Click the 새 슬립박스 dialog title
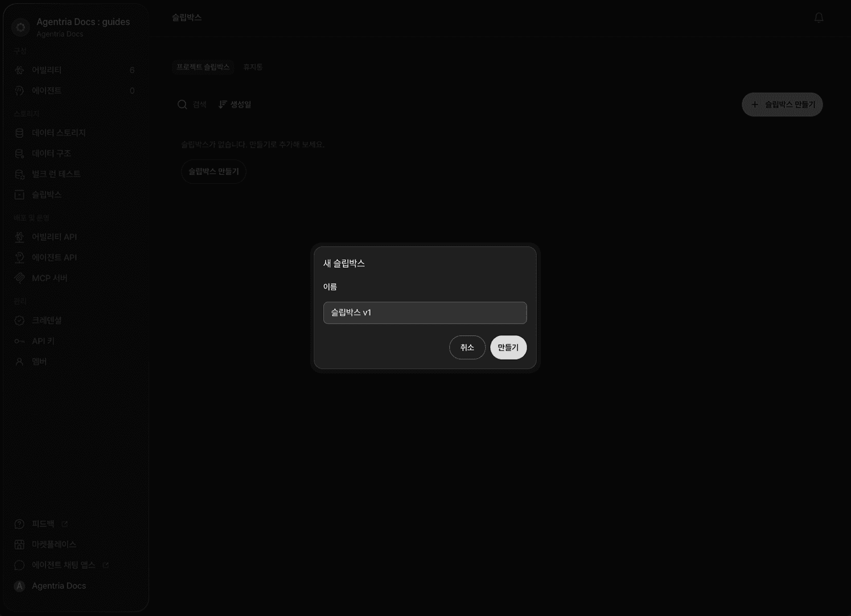 click(344, 264)
